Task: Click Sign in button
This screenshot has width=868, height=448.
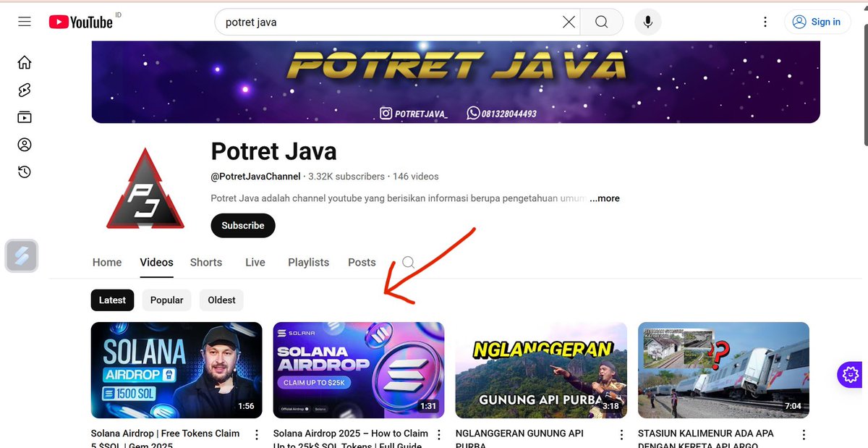Action: coord(817,22)
